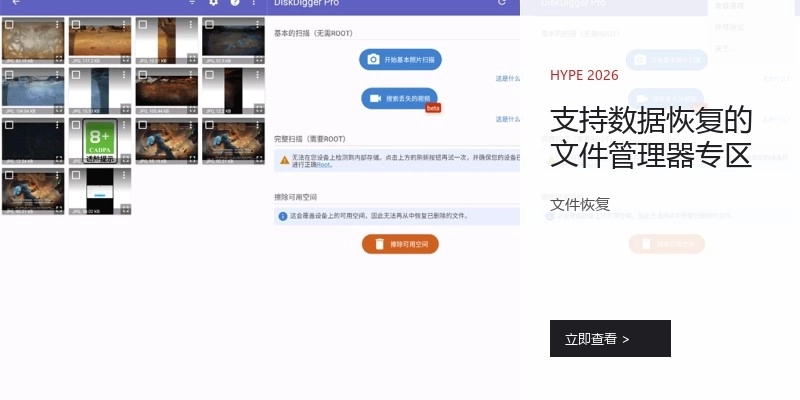The image size is (800, 400).
Task: Open three-dot menu on 58.02 KB black screenshot
Action: coord(124,174)
